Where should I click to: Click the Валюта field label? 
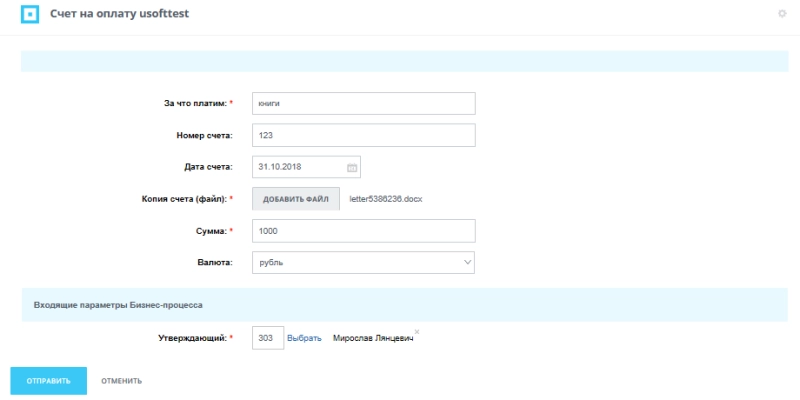coord(213,262)
